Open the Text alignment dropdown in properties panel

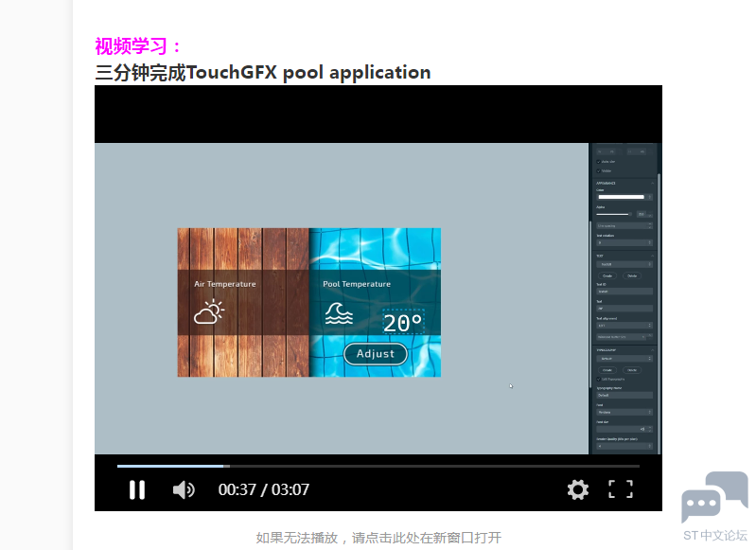click(x=624, y=326)
